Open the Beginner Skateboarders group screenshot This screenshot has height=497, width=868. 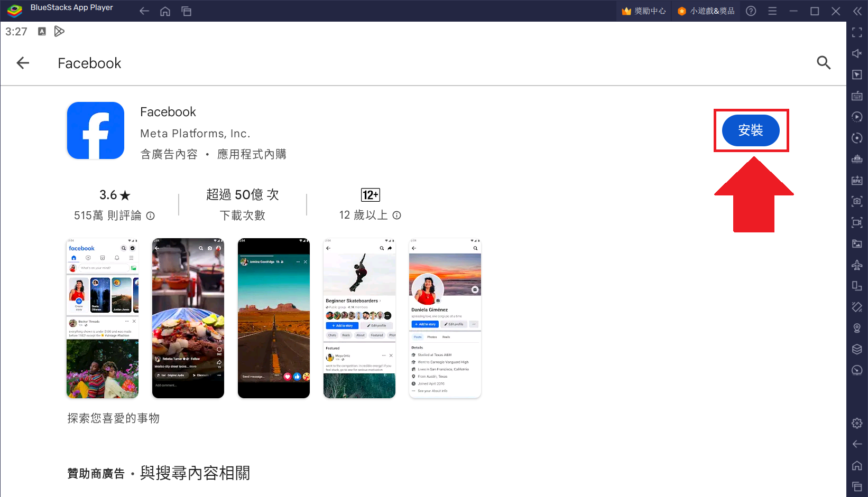359,318
